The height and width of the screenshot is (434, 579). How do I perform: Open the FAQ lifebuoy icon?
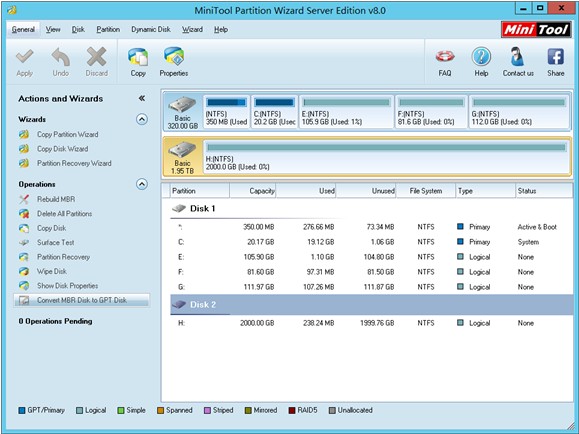click(x=445, y=57)
